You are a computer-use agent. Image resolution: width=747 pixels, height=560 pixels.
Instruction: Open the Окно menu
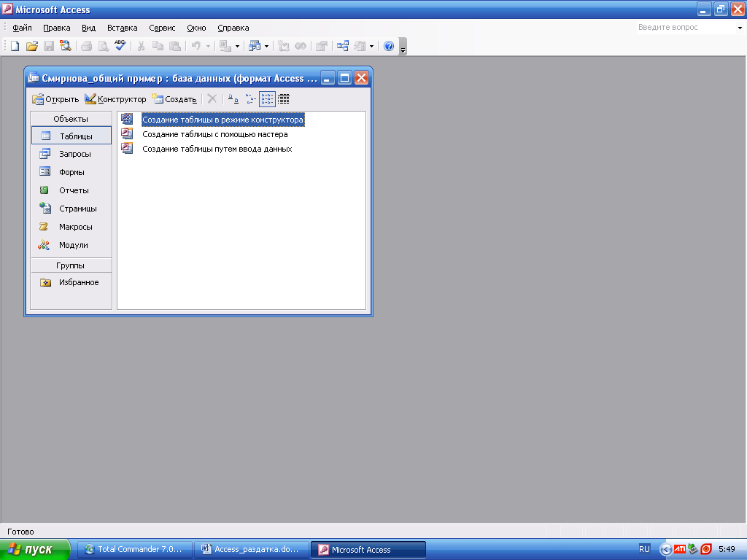pos(196,28)
